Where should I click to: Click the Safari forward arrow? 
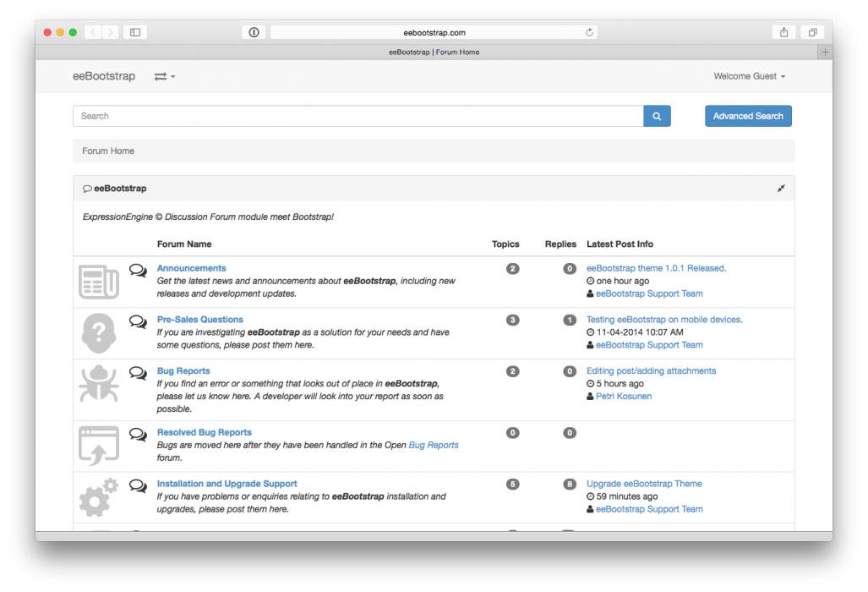pos(110,33)
